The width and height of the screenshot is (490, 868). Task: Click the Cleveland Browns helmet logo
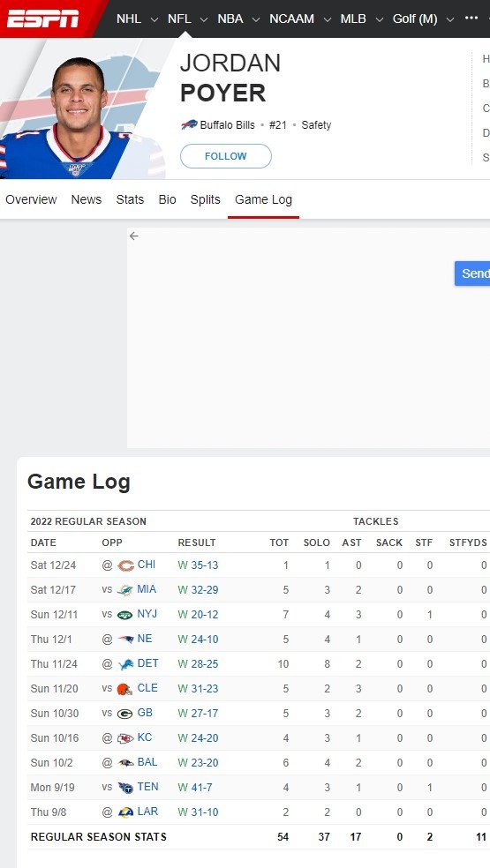(x=124, y=689)
